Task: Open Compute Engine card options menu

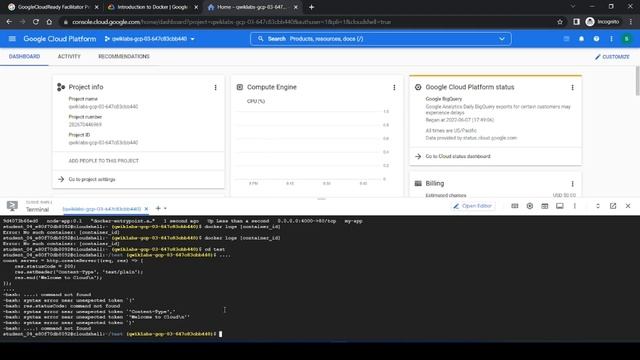Action: [394, 87]
